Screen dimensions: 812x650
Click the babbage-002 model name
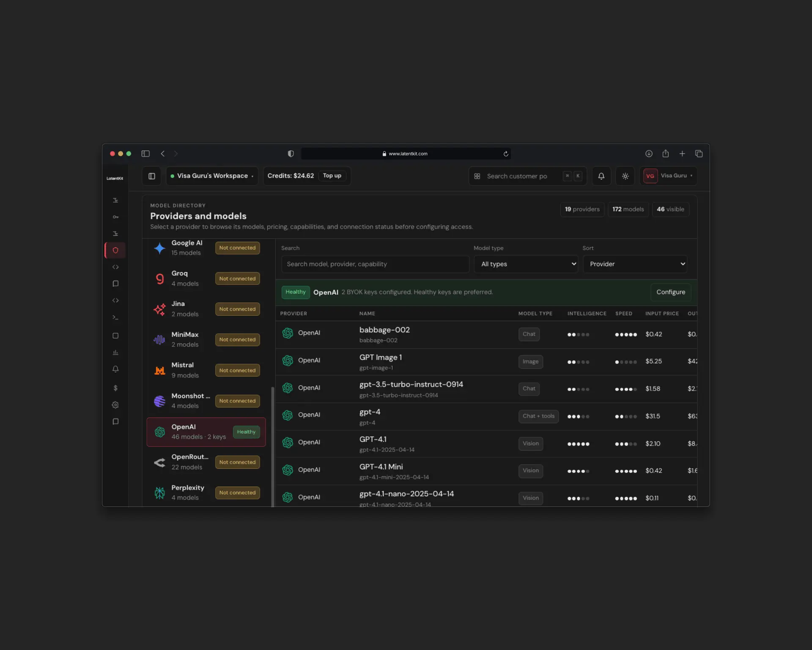pyautogui.click(x=384, y=330)
